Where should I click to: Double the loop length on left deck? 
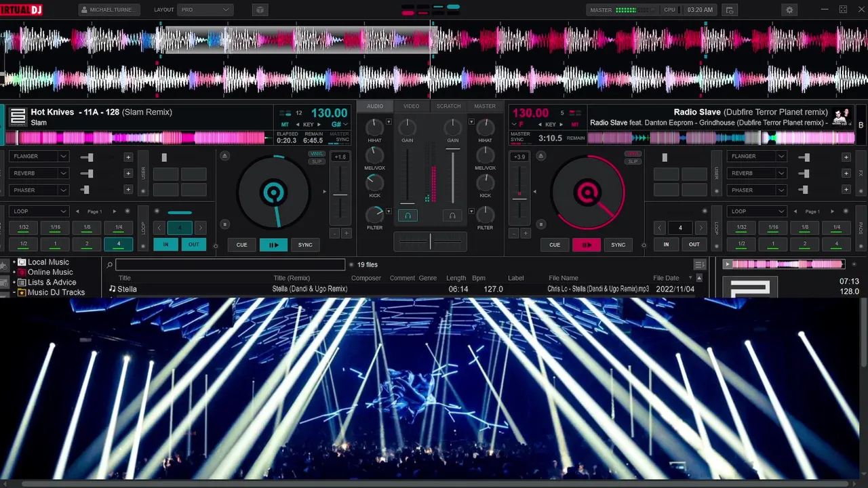coord(200,228)
